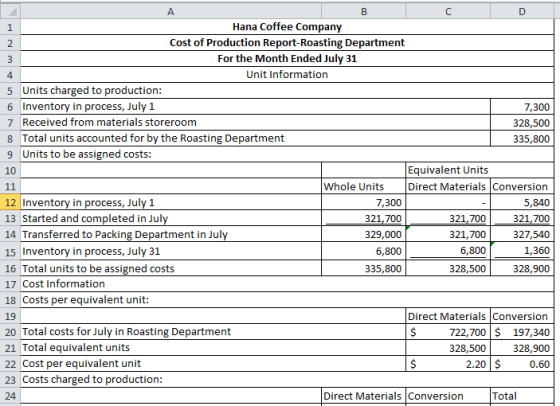The image size is (560, 406).
Task: Click row 19 'Direct Materials' header cell
Action: pos(448,316)
